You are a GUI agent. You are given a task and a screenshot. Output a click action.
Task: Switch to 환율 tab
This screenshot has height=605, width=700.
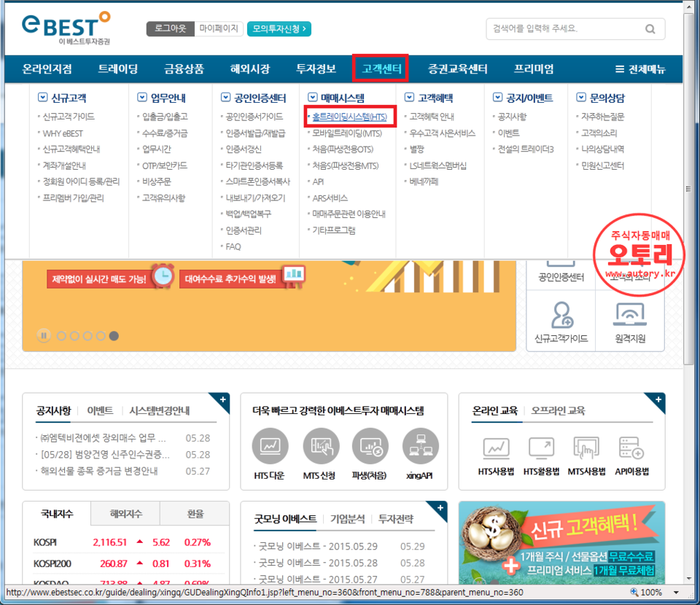(195, 514)
